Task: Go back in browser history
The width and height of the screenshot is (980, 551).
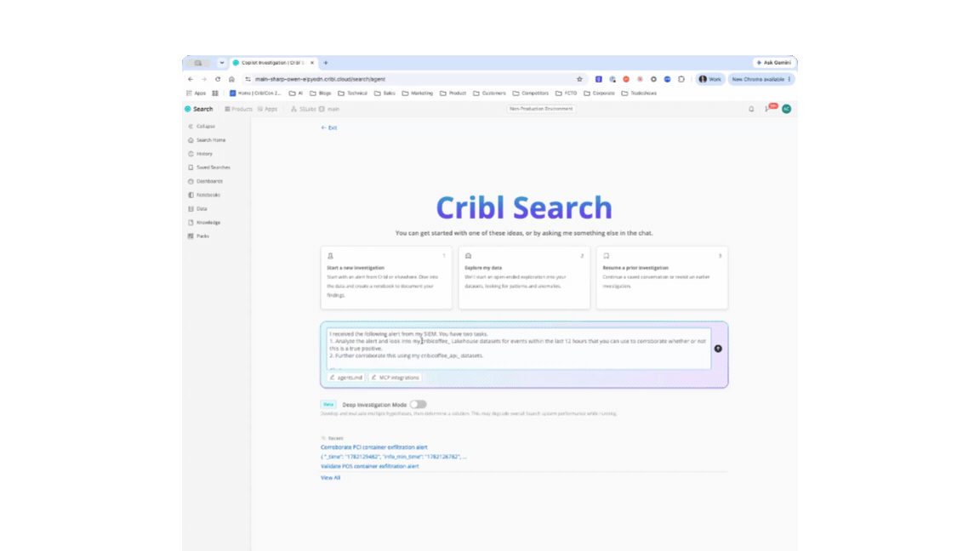Action: coord(191,79)
